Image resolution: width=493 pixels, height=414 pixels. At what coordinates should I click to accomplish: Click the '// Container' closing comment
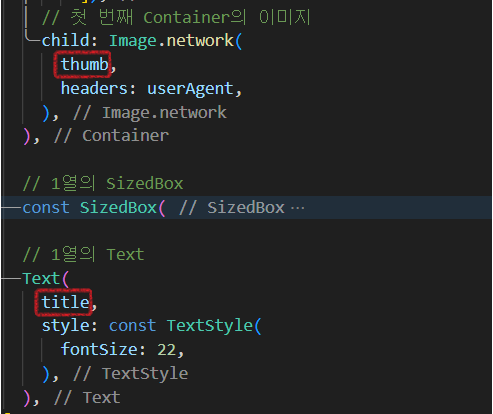pyautogui.click(x=111, y=136)
